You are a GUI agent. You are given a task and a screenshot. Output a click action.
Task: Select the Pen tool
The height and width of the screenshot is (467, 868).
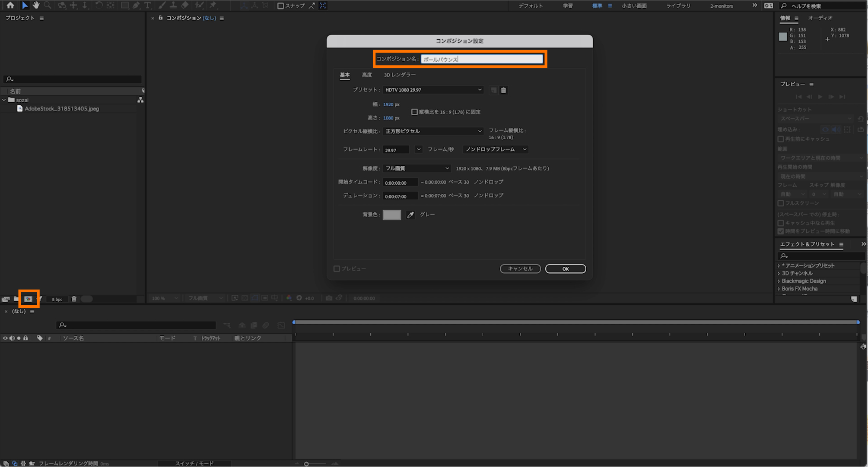(136, 5)
